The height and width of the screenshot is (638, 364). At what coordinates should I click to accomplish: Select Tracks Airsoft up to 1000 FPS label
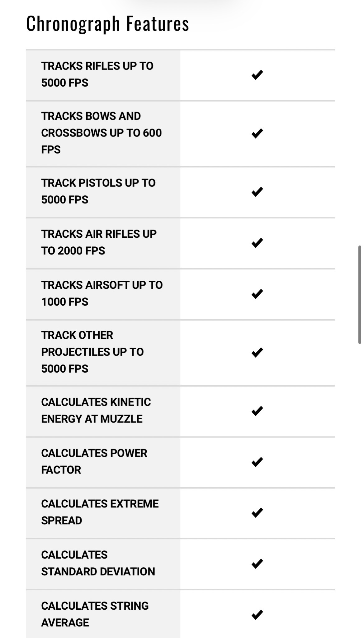coord(102,293)
